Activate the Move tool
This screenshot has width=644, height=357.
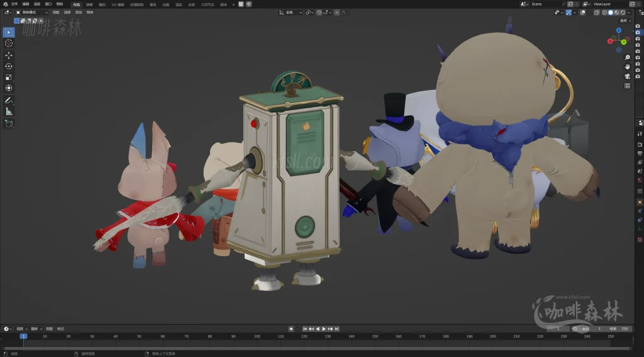9,55
